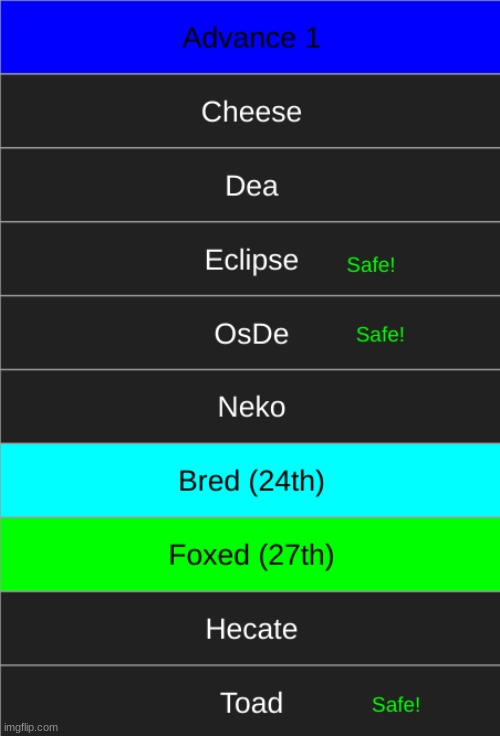
Task: Click the Foxed (27th) text
Action: (252, 555)
